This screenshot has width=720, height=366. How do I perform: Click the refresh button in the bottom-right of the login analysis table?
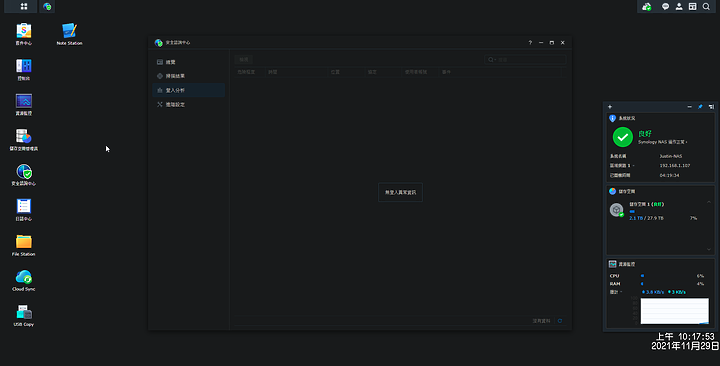click(560, 321)
